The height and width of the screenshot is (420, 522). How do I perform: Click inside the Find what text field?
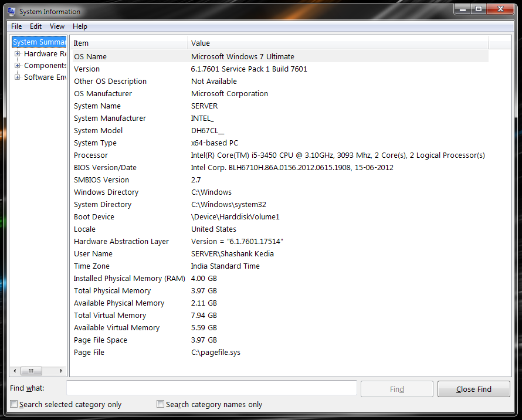[x=211, y=388]
